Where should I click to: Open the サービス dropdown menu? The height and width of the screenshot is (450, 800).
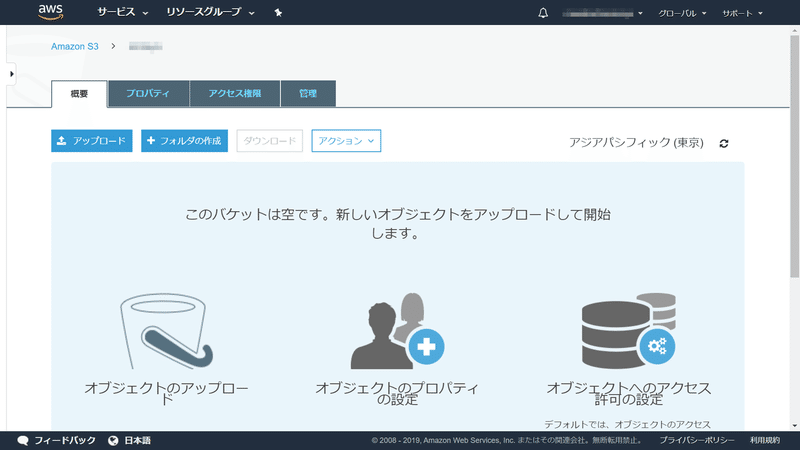(122, 12)
